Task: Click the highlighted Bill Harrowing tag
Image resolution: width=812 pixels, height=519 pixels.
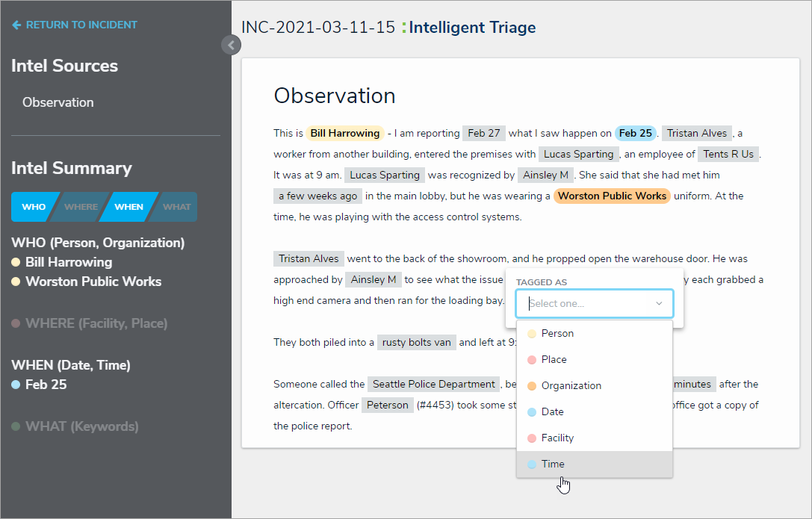Action: point(345,133)
